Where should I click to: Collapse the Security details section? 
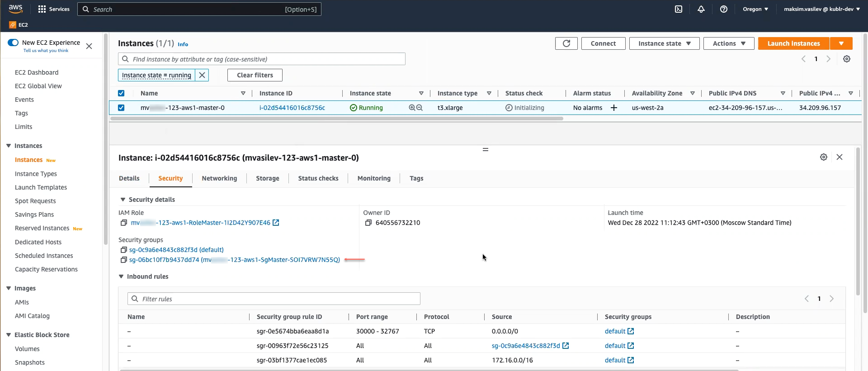(123, 200)
